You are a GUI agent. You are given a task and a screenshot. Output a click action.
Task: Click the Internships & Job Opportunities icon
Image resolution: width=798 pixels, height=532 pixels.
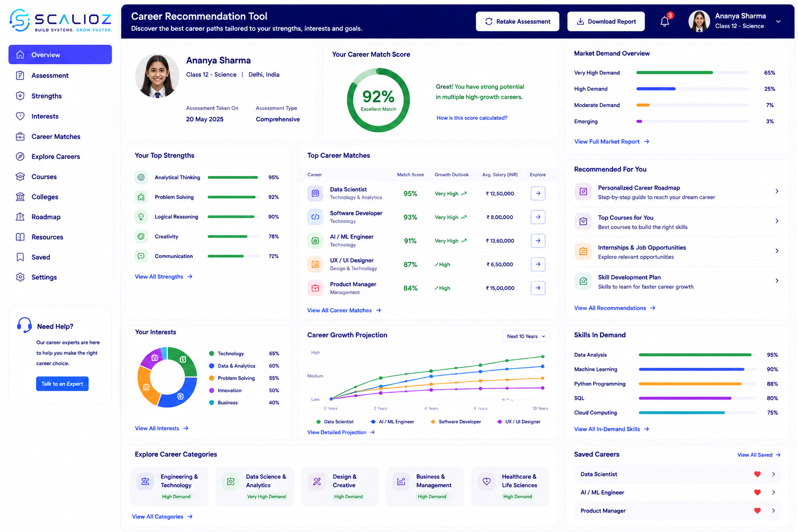click(x=583, y=251)
